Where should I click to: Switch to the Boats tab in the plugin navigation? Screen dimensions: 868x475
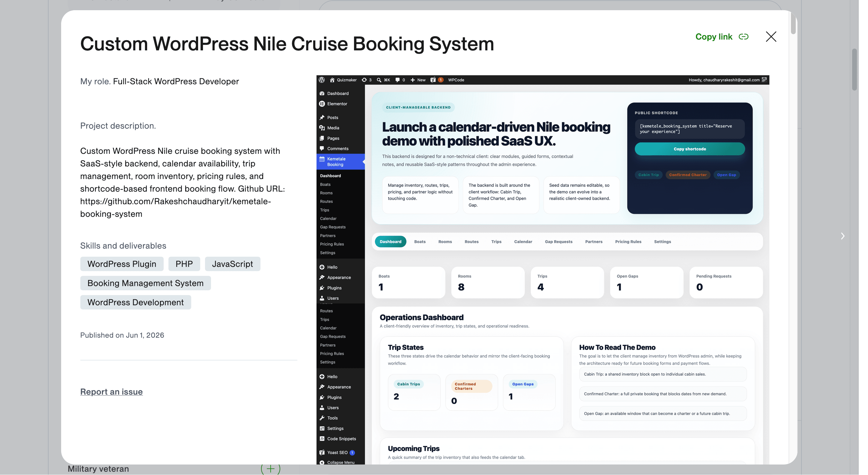pos(420,241)
